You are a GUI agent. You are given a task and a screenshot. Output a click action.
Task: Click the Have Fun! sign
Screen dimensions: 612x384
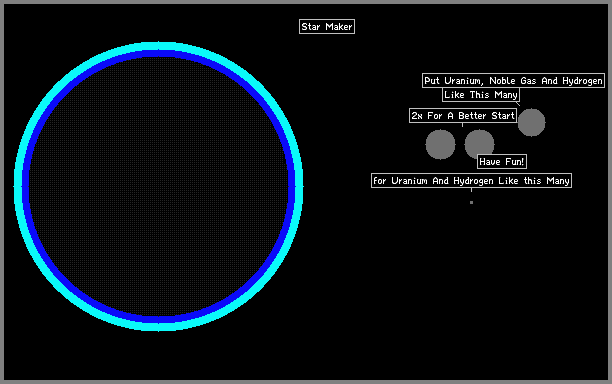[x=502, y=161]
